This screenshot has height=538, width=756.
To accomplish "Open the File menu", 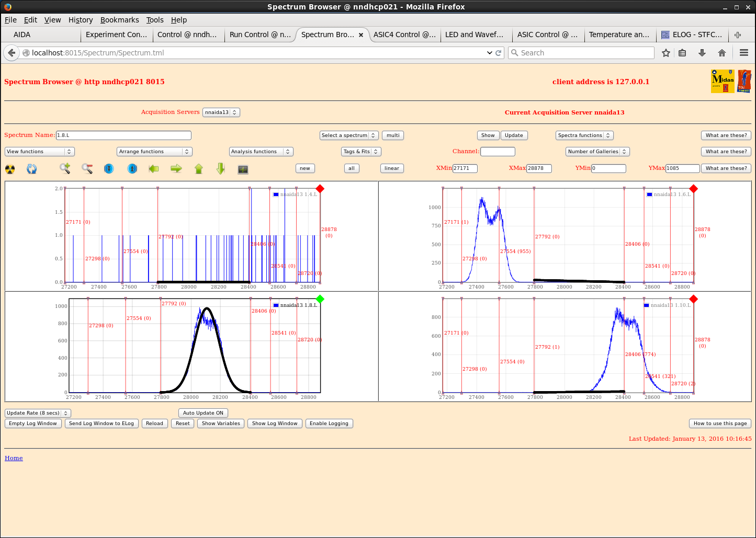I will click(10, 20).
